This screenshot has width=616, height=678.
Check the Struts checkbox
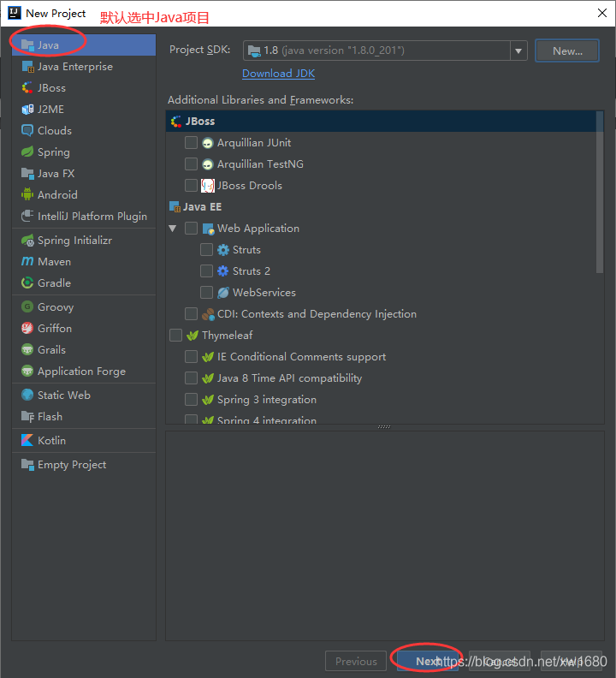207,249
